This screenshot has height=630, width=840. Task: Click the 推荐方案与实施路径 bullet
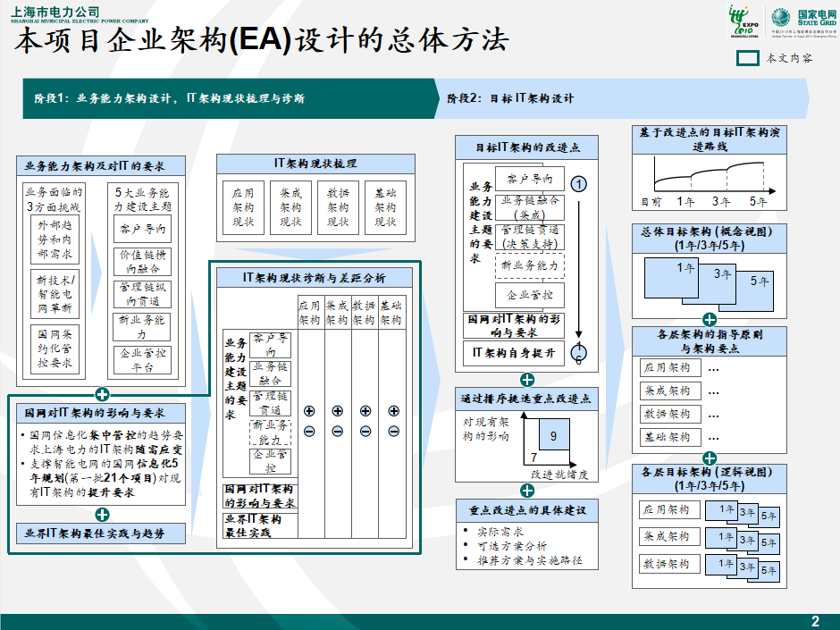[x=529, y=560]
